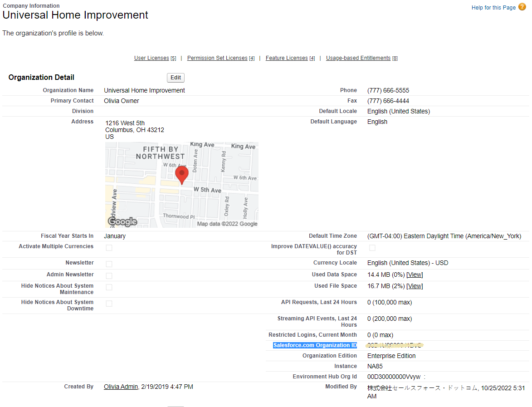View the Used File Space details
This screenshot has width=532, height=407.
pyautogui.click(x=415, y=286)
